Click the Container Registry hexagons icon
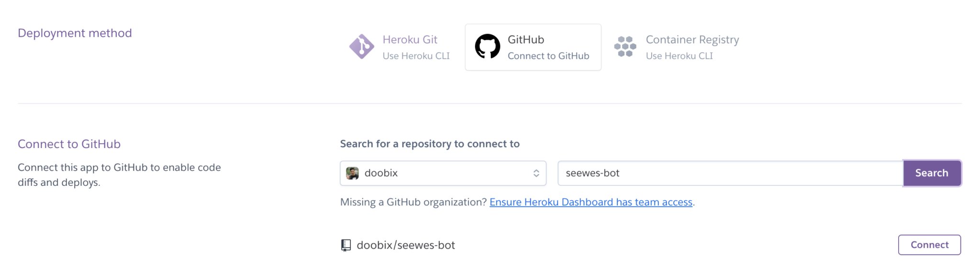980x274 pixels. [625, 46]
